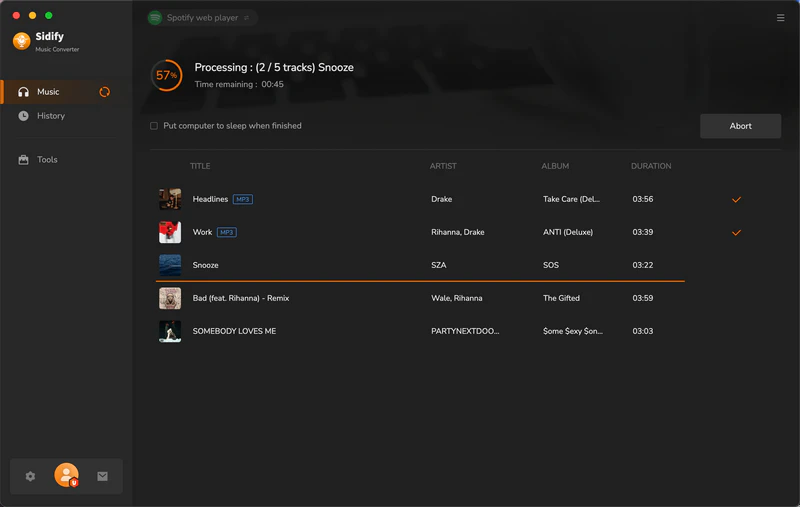
Task: Maximize the window with green button
Action: [49, 15]
